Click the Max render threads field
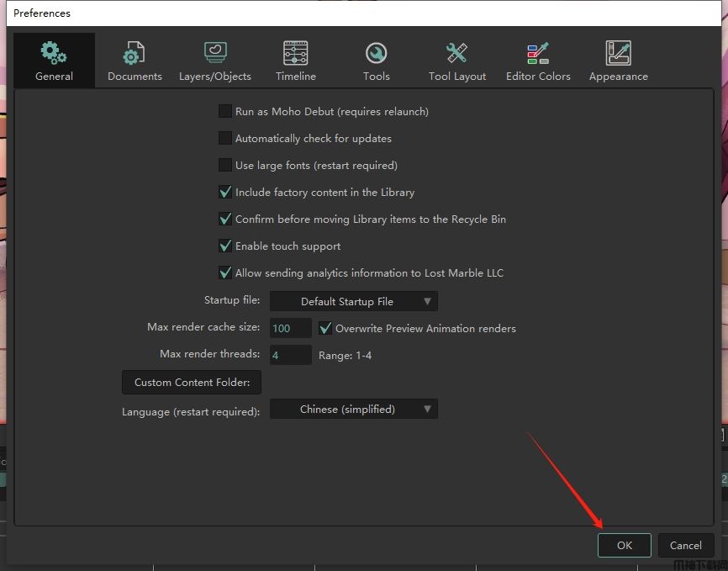 tap(290, 355)
